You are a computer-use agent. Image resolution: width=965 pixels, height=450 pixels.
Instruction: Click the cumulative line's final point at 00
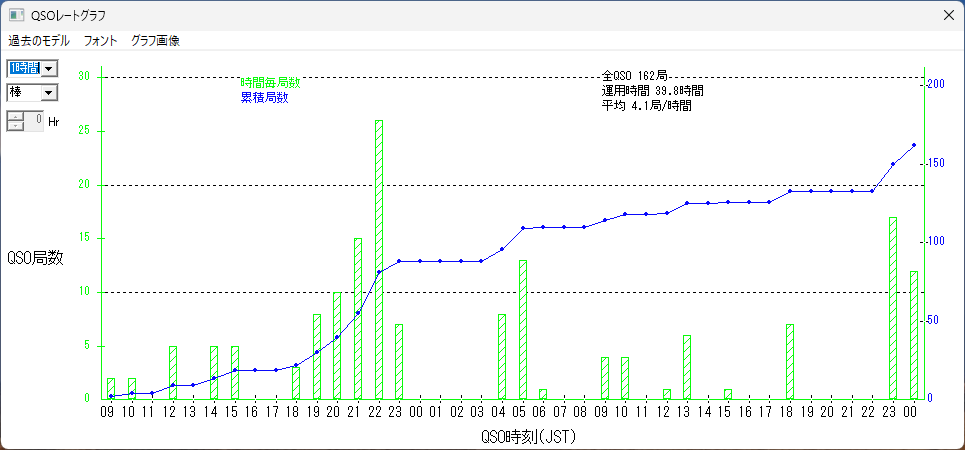(x=914, y=145)
